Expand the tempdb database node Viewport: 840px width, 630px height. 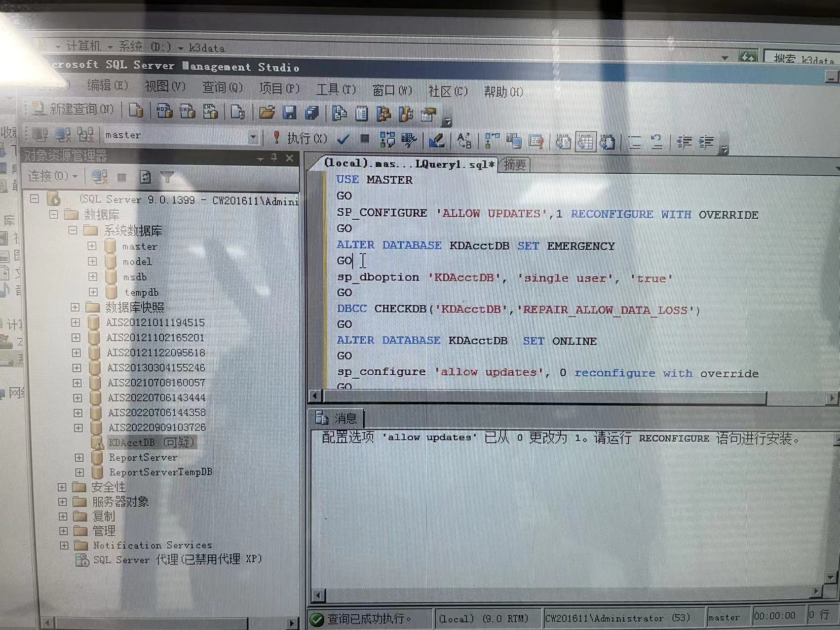(x=93, y=292)
